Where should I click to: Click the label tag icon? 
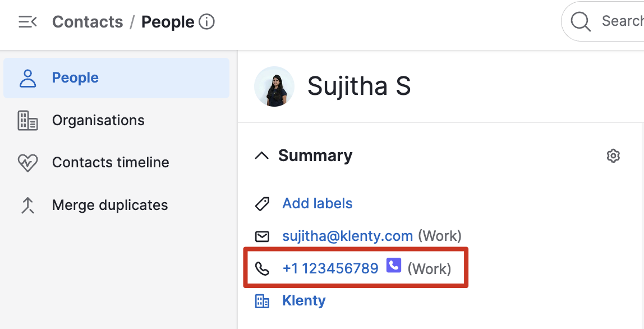click(262, 204)
